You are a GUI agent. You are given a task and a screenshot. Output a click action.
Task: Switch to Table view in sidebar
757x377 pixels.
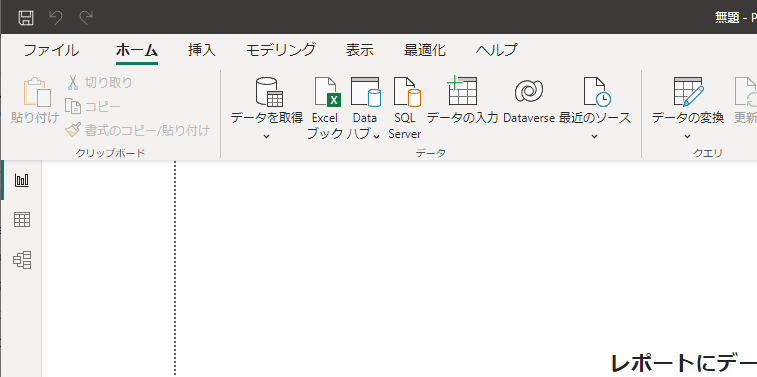[x=22, y=220]
